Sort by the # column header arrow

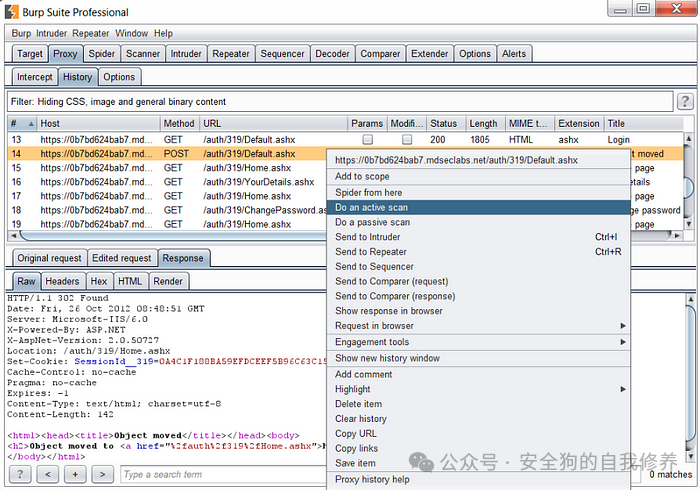[x=31, y=124]
